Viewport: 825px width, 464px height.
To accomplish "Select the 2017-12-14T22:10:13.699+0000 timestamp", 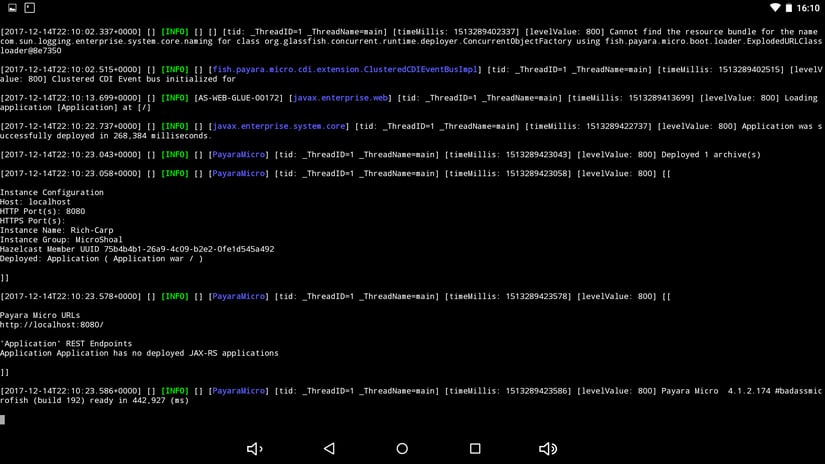I will point(71,98).
